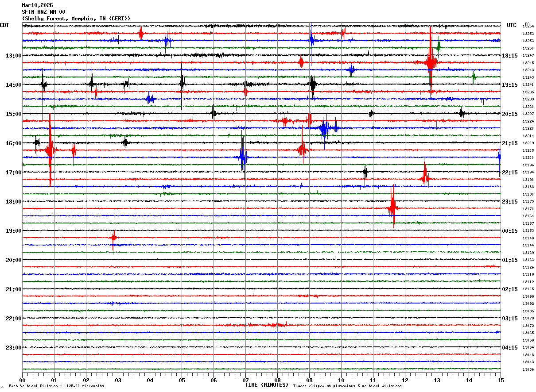Click the '03:15' UTC time label
Image resolution: width=536 pixels, height=392 pixels.
(509, 319)
